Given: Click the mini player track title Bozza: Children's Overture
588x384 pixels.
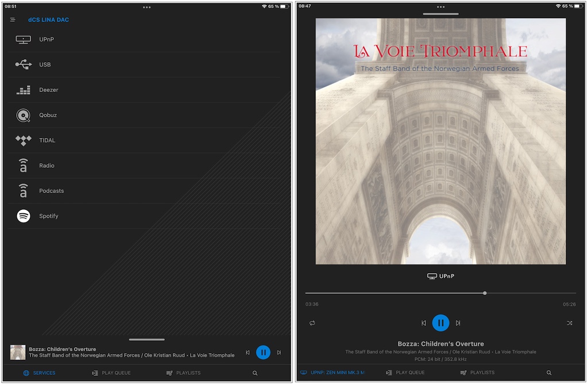Looking at the screenshot, I should pos(62,349).
